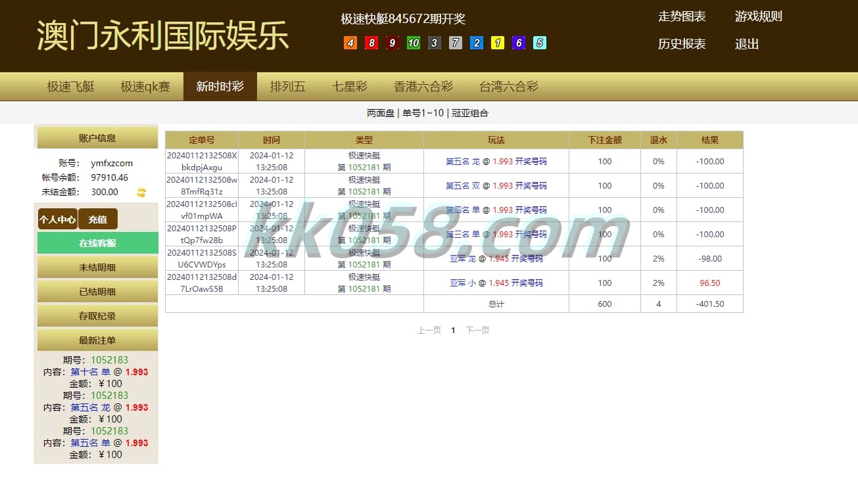Click the dark red ball number 9

(392, 43)
